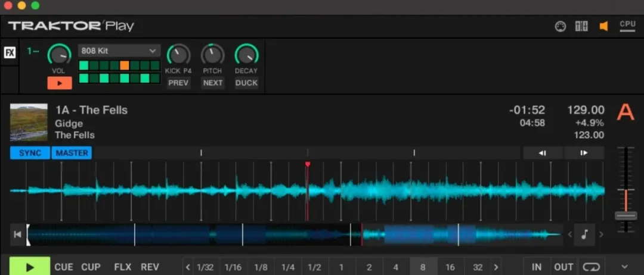This screenshot has width=644, height=275.
Task: Click the tempo bend up arrow button
Action: (584, 153)
